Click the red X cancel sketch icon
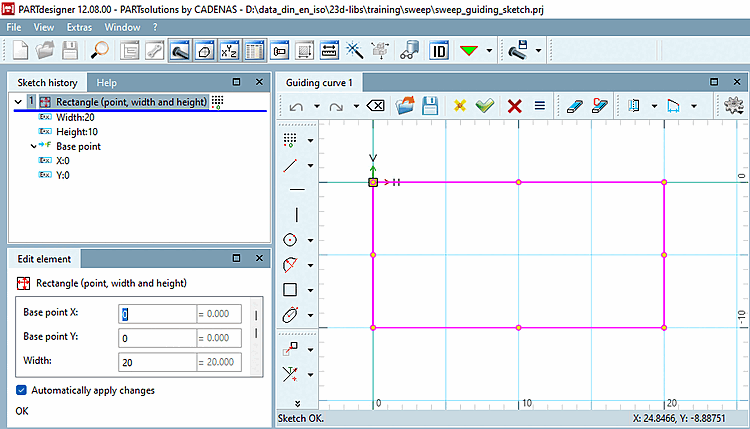Image resolution: width=750 pixels, height=429 pixels. [x=515, y=106]
